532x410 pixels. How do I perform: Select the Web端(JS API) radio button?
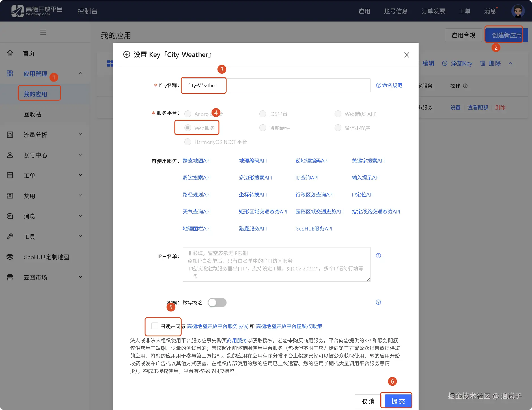tap(338, 114)
